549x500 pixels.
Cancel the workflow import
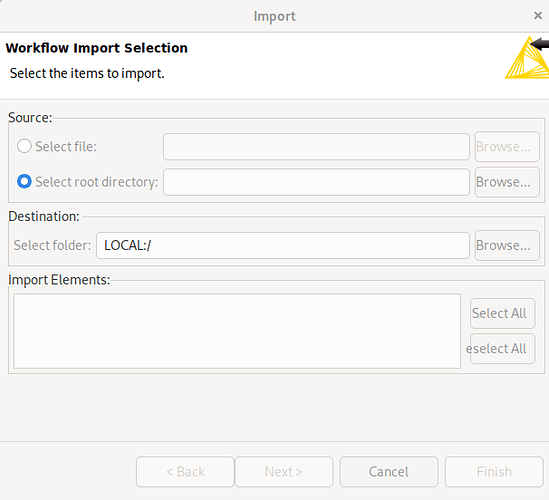[389, 472]
